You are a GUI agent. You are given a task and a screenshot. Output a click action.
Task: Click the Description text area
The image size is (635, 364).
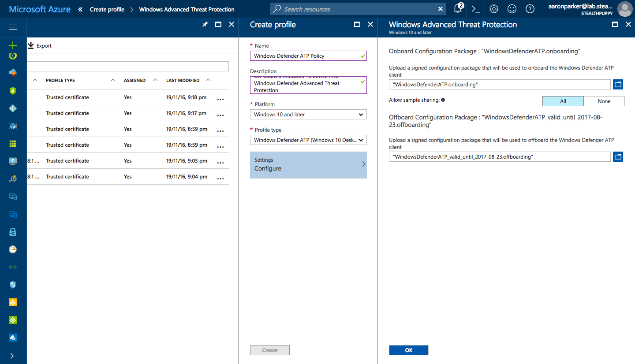coord(308,85)
